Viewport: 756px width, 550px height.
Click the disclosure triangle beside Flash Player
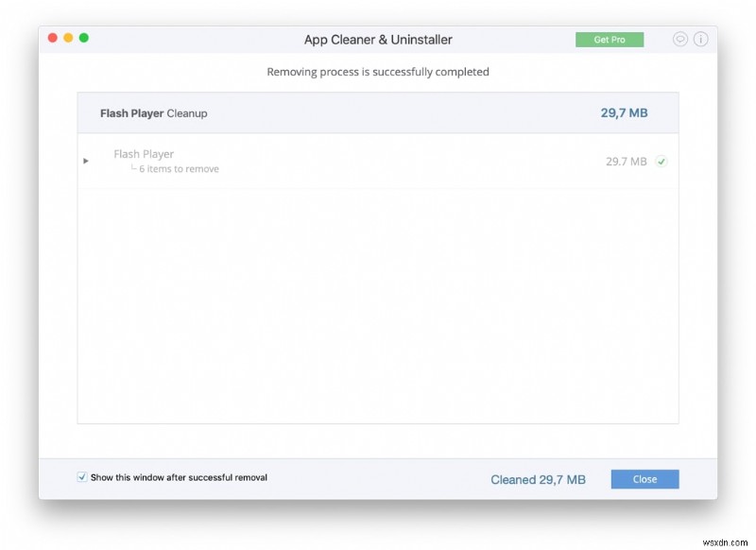click(85, 161)
